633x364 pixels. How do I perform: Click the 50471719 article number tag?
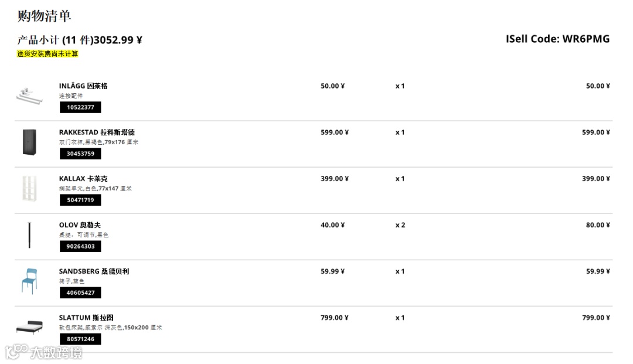coord(80,200)
